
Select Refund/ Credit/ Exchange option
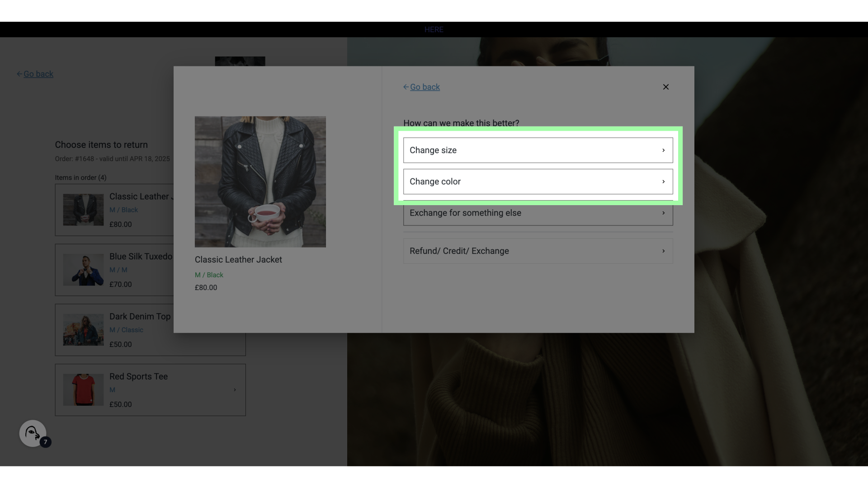[x=538, y=251]
